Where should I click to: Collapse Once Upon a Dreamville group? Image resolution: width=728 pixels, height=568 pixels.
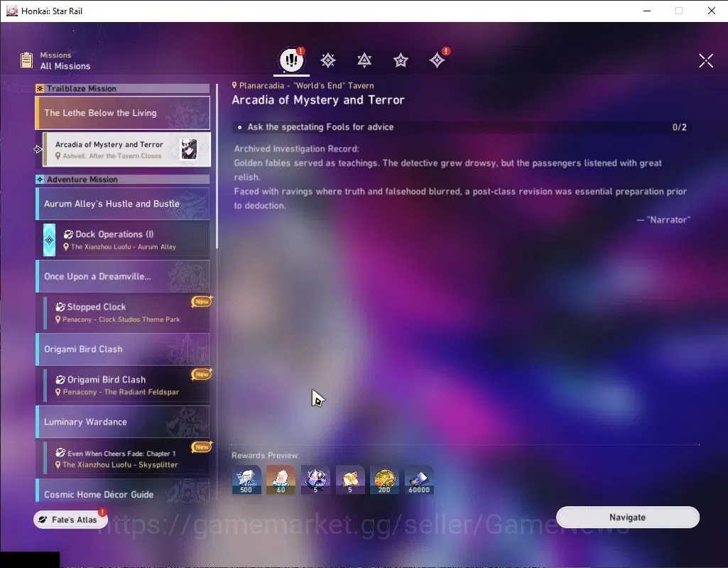[x=123, y=277]
